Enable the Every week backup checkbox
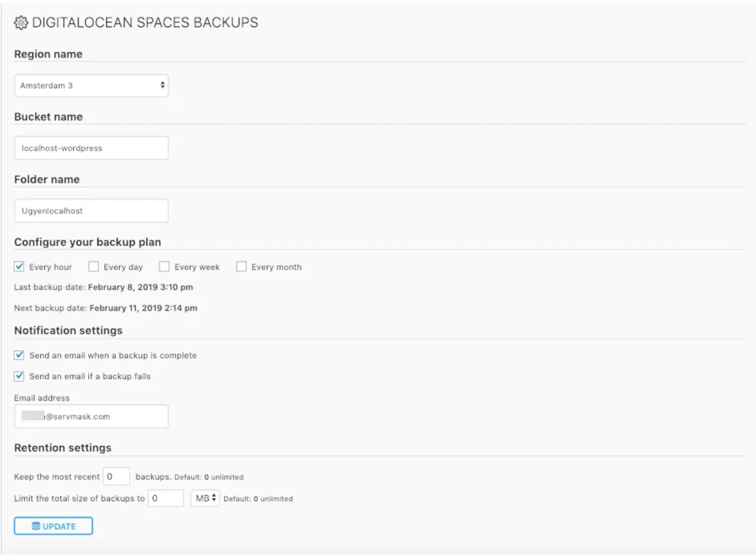This screenshot has width=756, height=556. (164, 266)
